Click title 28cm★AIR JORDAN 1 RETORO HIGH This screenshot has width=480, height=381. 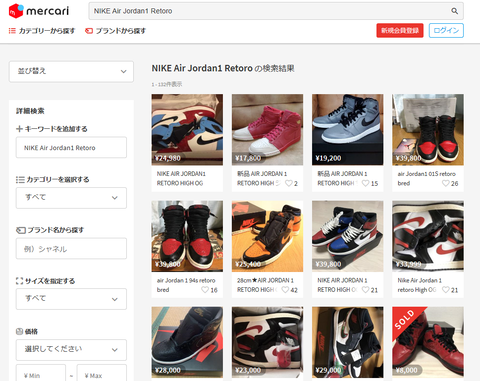point(265,285)
